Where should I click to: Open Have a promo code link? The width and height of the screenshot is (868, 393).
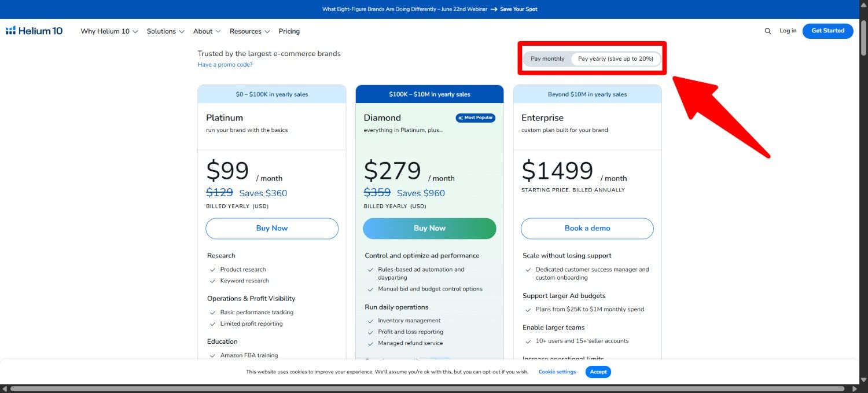pyautogui.click(x=225, y=64)
